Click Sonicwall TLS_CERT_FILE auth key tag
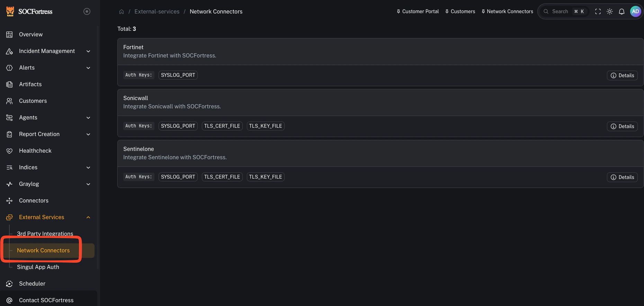The height and width of the screenshot is (306, 644). click(x=222, y=126)
